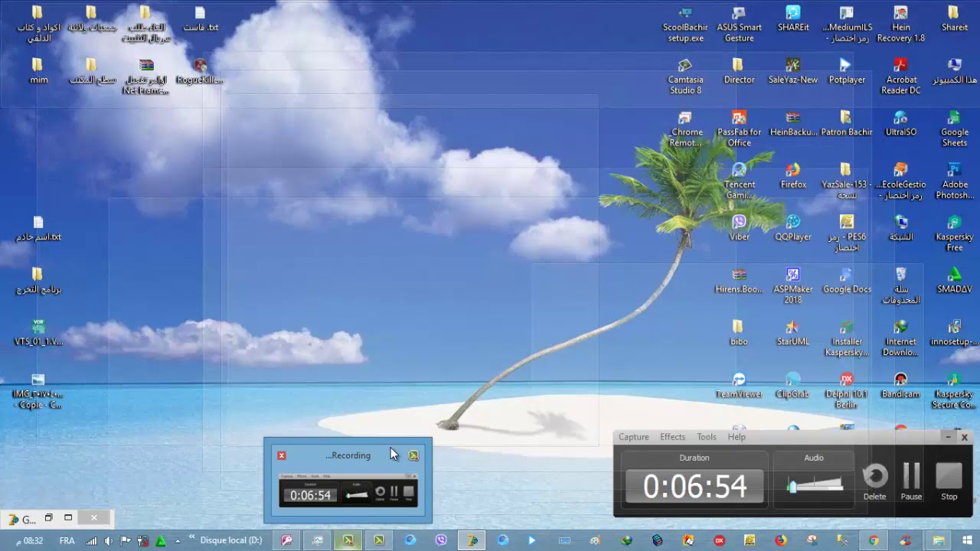Open the Potplayer desktop shortcut
The width and height of the screenshot is (980, 551).
pyautogui.click(x=847, y=70)
